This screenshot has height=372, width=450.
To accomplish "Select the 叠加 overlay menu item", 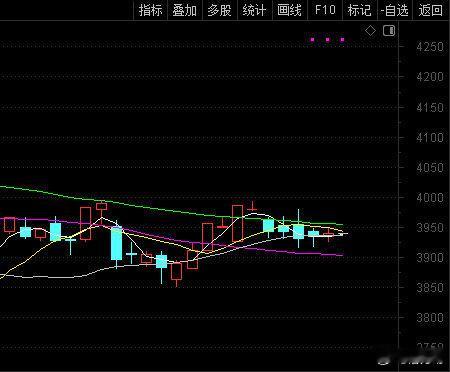I will [185, 10].
